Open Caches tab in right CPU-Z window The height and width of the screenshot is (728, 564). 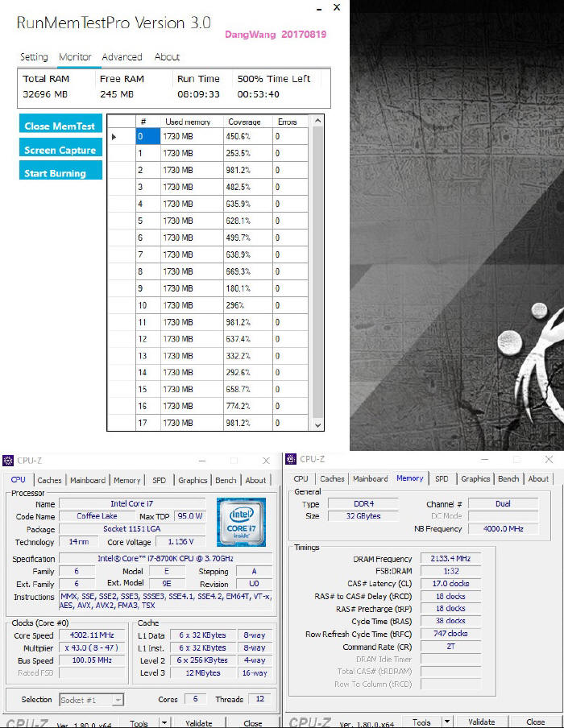[x=332, y=478]
